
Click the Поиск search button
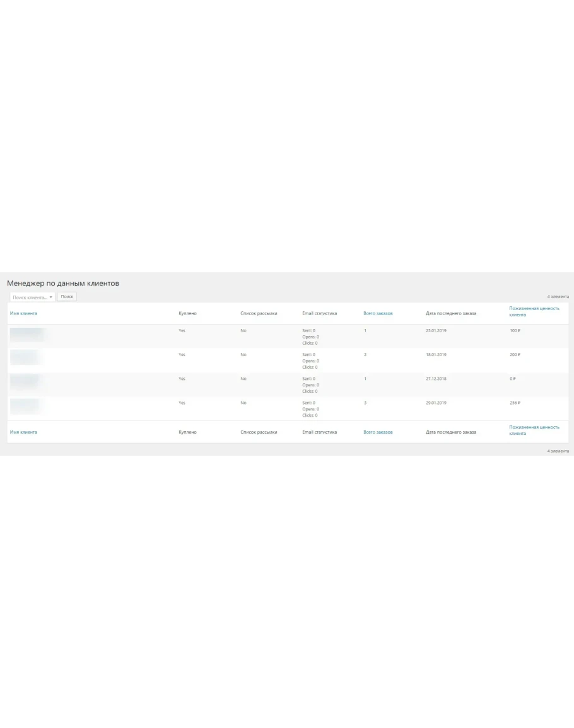67,296
